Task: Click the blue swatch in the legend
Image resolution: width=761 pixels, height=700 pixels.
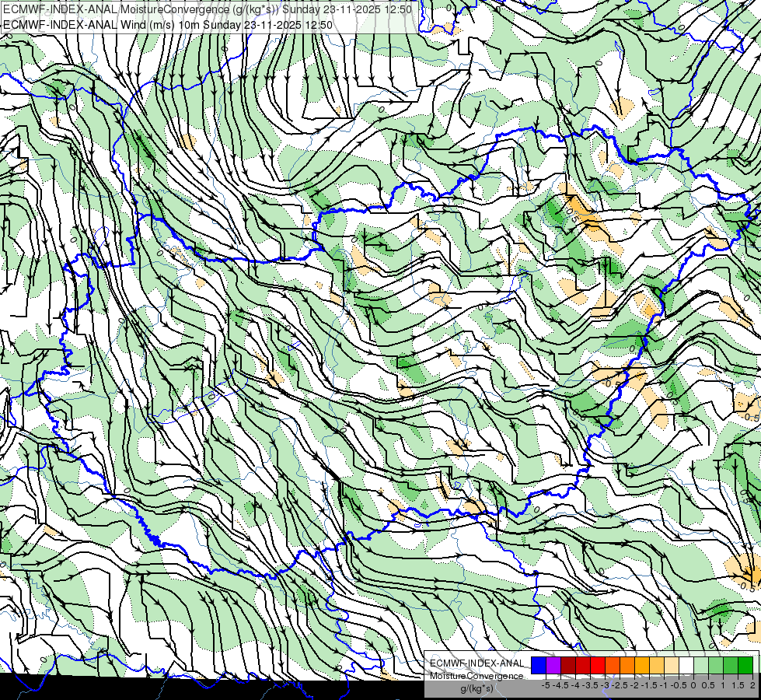Action: coord(539,666)
